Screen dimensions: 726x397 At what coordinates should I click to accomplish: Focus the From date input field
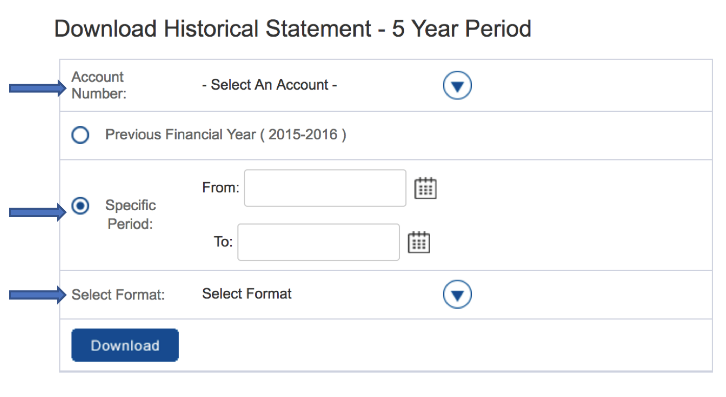click(x=325, y=188)
